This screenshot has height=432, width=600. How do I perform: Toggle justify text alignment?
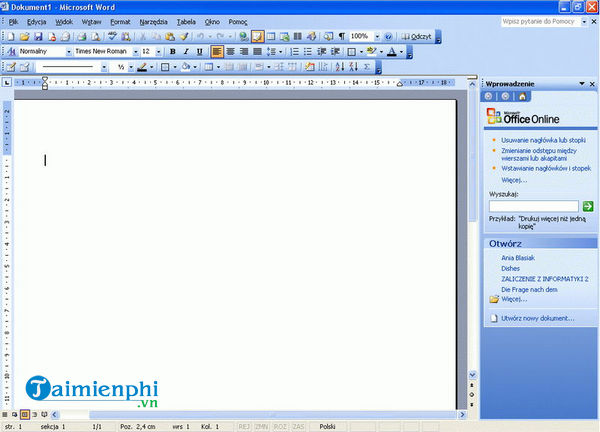[x=258, y=52]
